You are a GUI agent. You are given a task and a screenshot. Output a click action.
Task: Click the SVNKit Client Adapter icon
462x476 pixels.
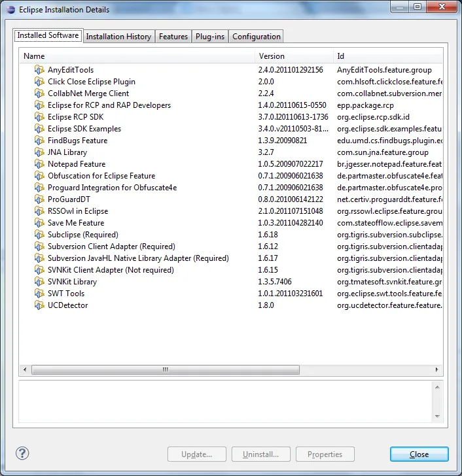click(x=39, y=270)
